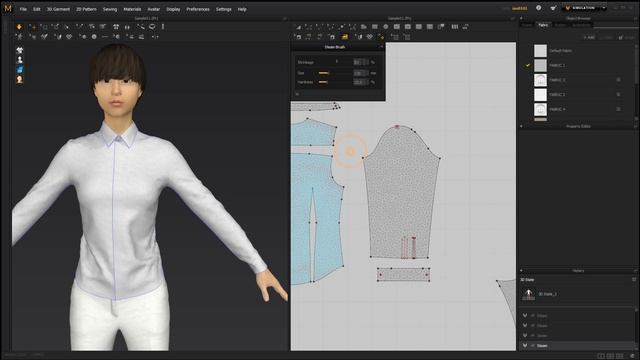This screenshot has height=360, width=640.
Task: Click the checkmark-shaped icon in 3D toolbar second row
Action: [44, 37]
